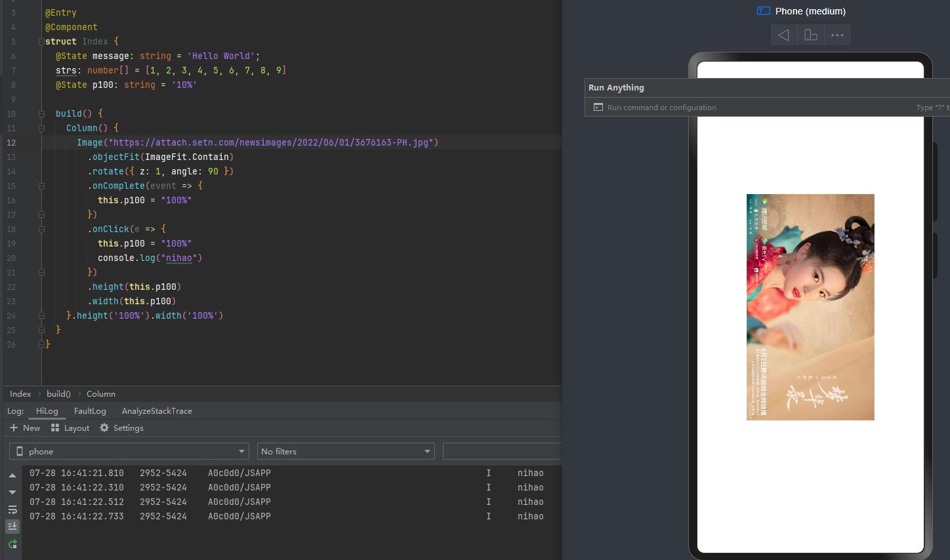Open the AnalyzeStackTrace tab
The width and height of the screenshot is (950, 560).
coord(157,410)
